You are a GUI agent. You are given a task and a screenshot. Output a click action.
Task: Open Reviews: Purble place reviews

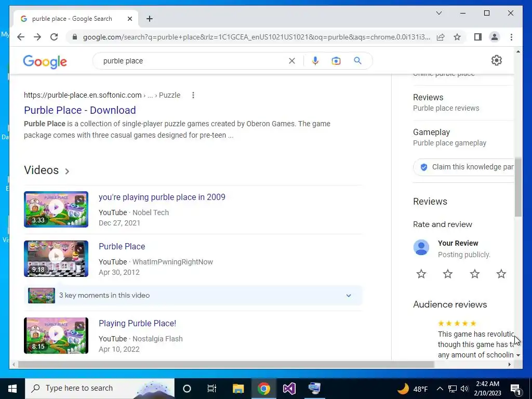446,102
